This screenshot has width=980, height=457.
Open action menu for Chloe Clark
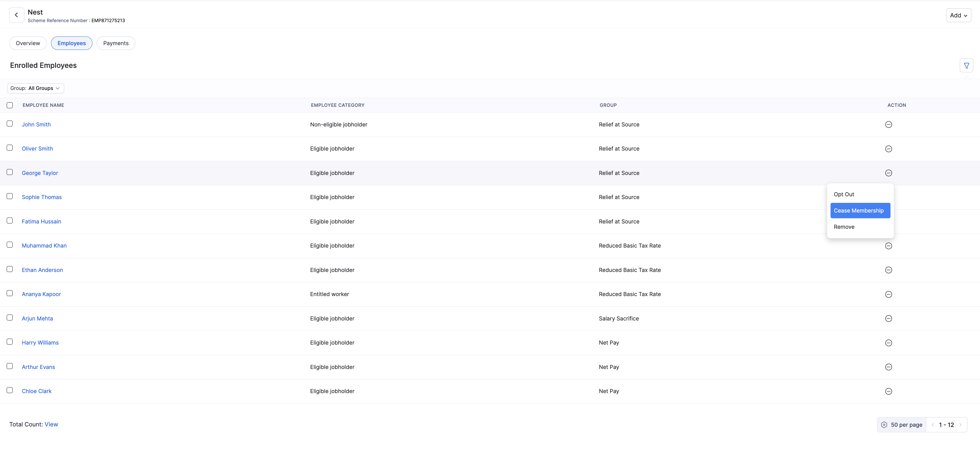888,391
